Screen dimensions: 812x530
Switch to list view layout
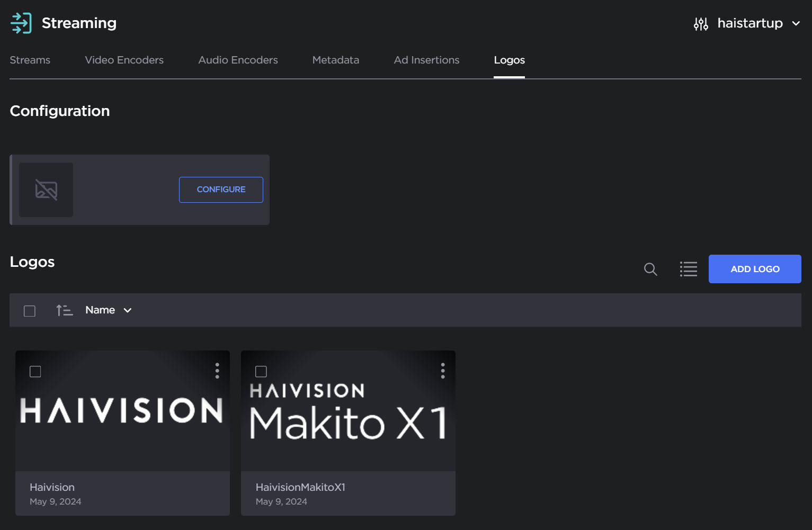pos(688,269)
